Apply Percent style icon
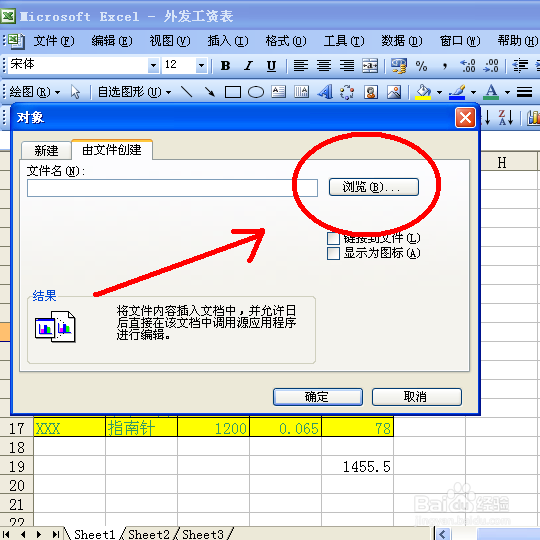Image resolution: width=540 pixels, height=540 pixels. point(422,65)
